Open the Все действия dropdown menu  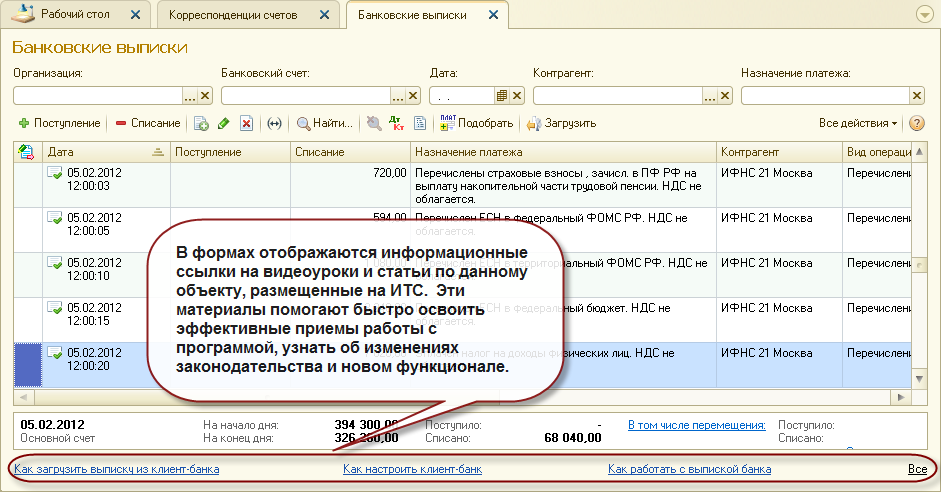tap(858, 123)
